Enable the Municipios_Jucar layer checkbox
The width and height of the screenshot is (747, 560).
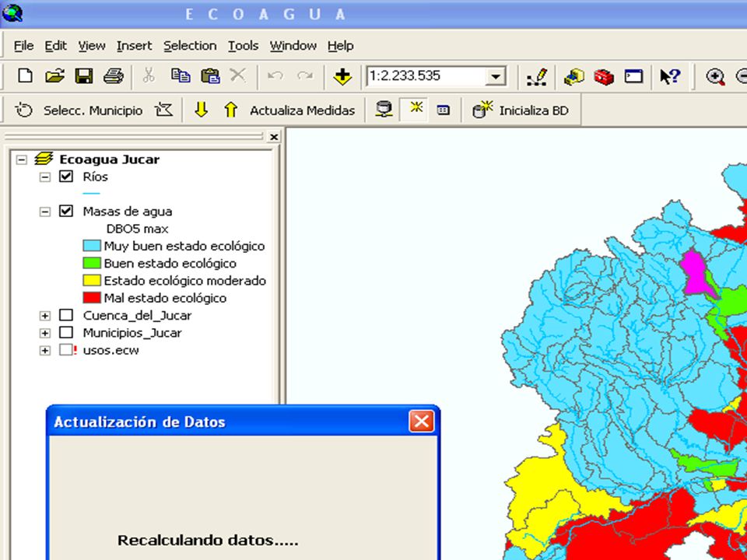(x=65, y=332)
